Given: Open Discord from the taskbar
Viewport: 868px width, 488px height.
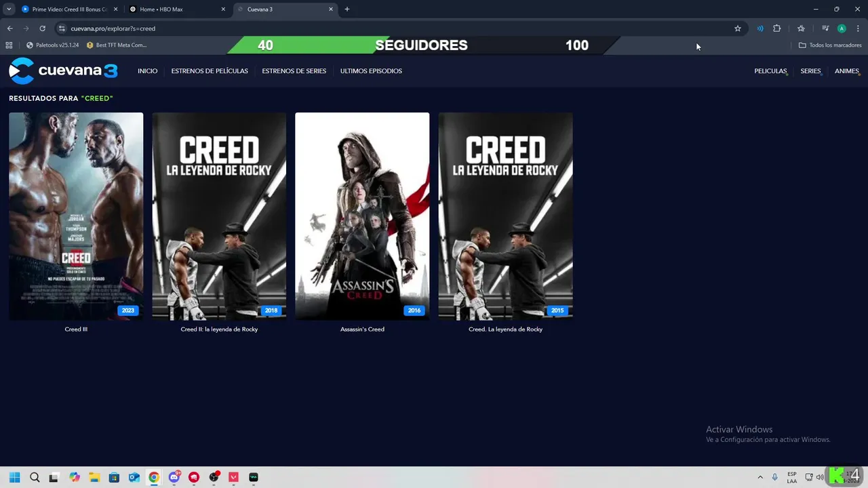Looking at the screenshot, I should tap(174, 477).
